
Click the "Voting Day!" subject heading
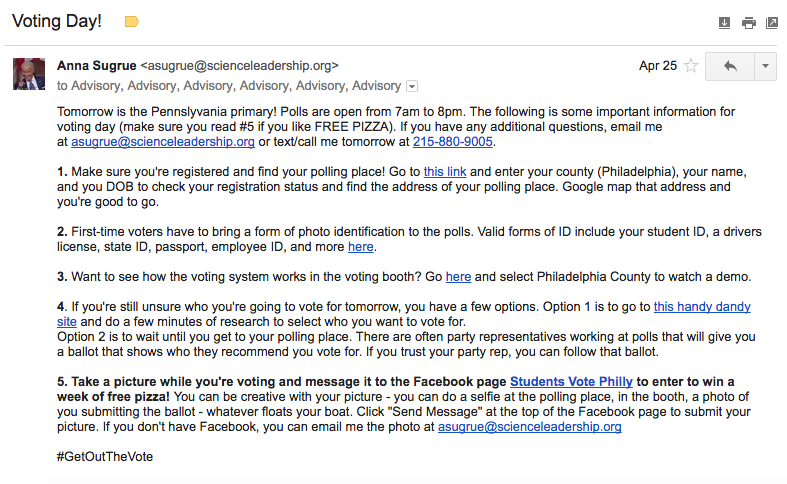pos(56,21)
